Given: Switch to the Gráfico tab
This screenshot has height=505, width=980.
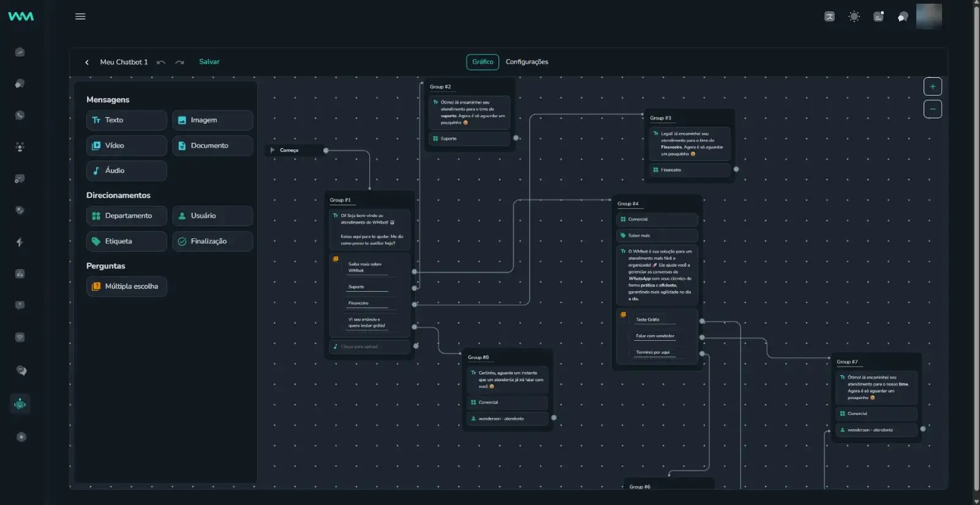Looking at the screenshot, I should point(483,62).
